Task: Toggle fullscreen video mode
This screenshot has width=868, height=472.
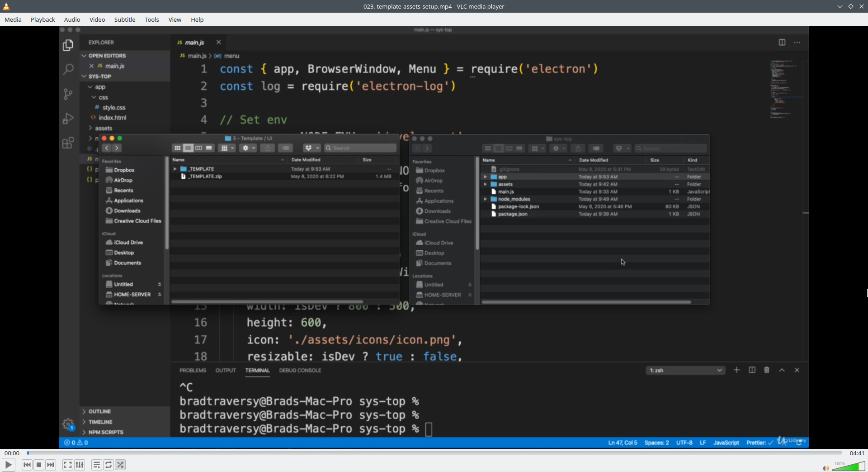Action: (67, 465)
